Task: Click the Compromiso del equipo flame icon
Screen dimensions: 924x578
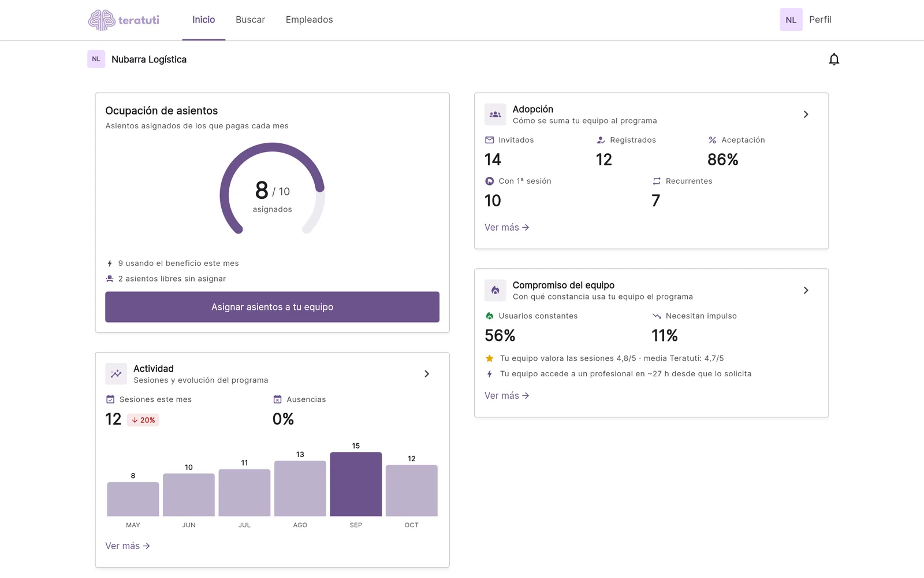Action: pos(495,290)
